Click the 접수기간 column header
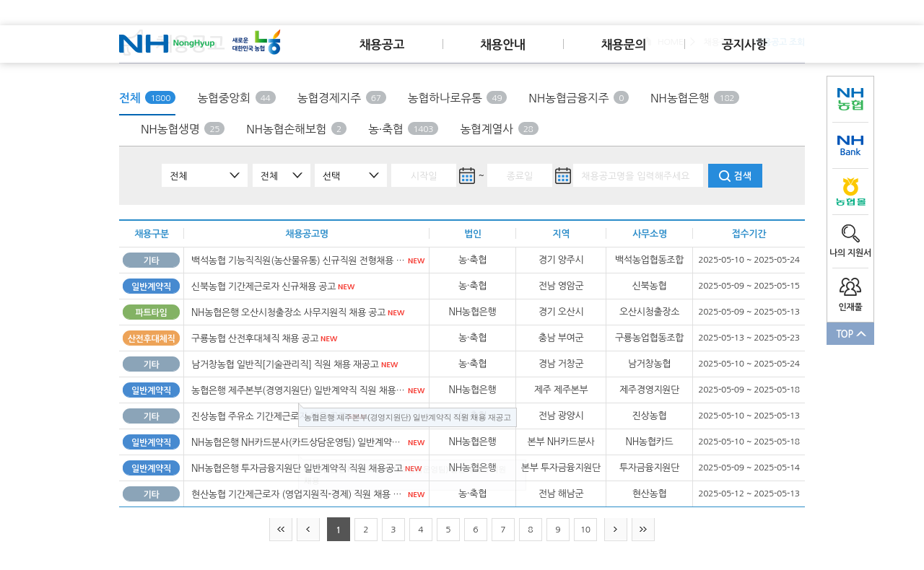 [x=749, y=233]
